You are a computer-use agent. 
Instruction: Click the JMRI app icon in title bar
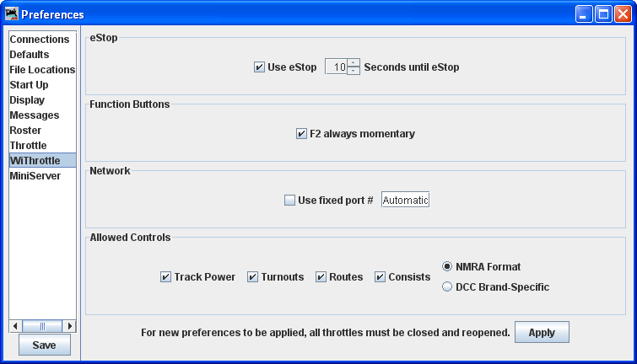tap(12, 14)
